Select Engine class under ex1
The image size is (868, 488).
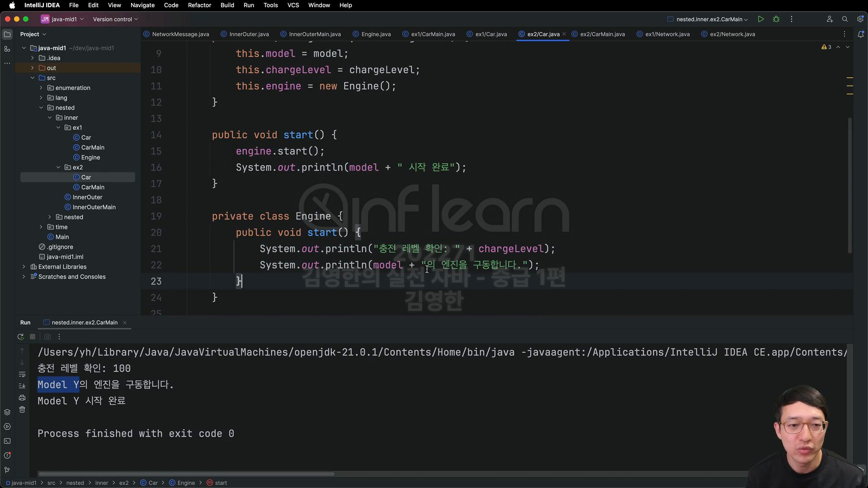pyautogui.click(x=90, y=157)
